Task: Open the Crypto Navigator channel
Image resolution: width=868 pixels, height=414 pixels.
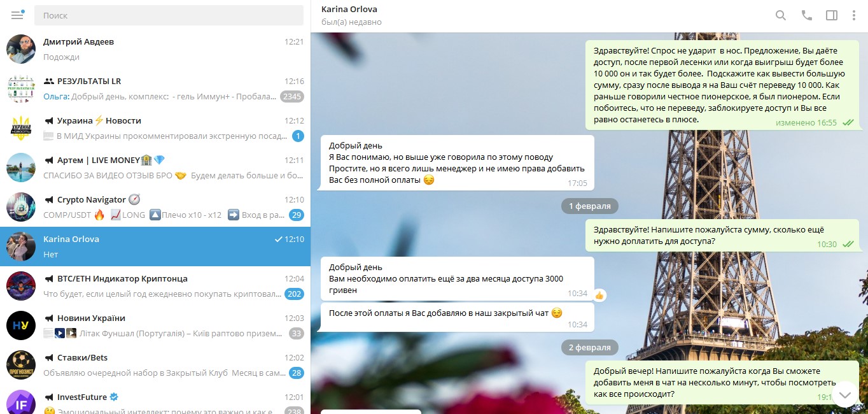Action: [155, 207]
